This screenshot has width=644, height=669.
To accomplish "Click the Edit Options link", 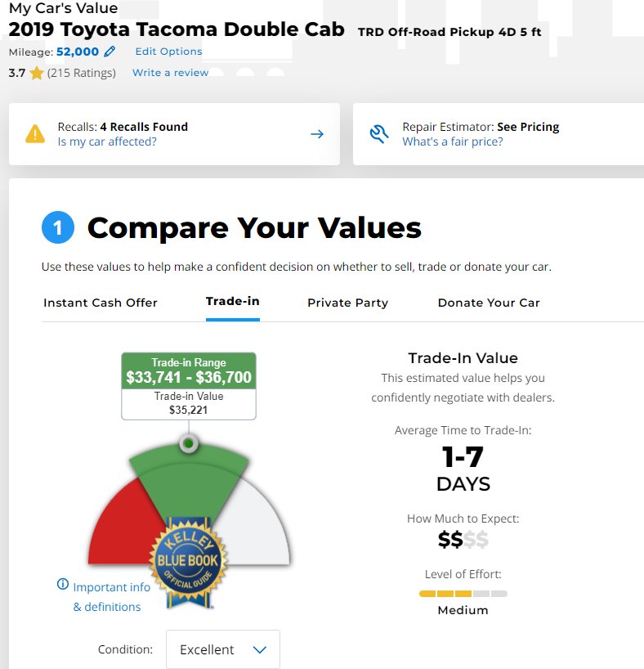I will (168, 52).
